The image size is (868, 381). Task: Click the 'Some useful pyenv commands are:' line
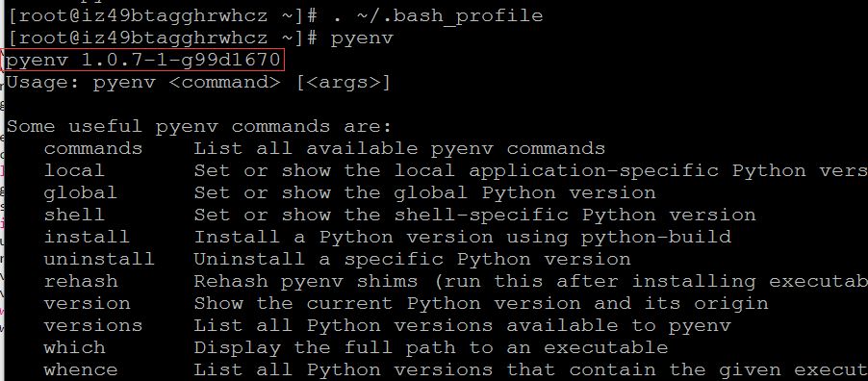(x=199, y=126)
